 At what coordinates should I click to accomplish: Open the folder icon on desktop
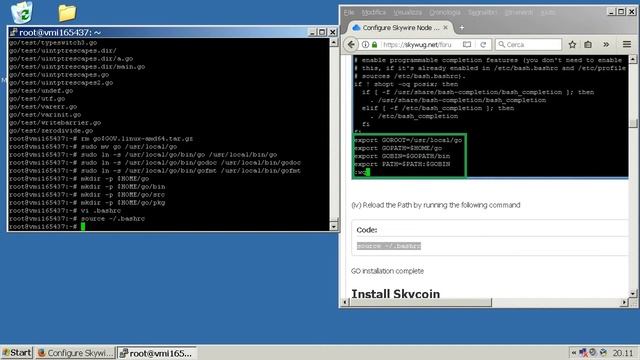[67, 13]
